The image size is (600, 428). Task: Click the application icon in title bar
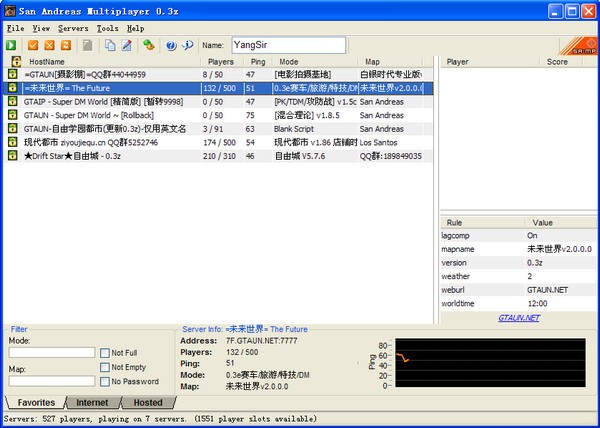click(x=10, y=11)
